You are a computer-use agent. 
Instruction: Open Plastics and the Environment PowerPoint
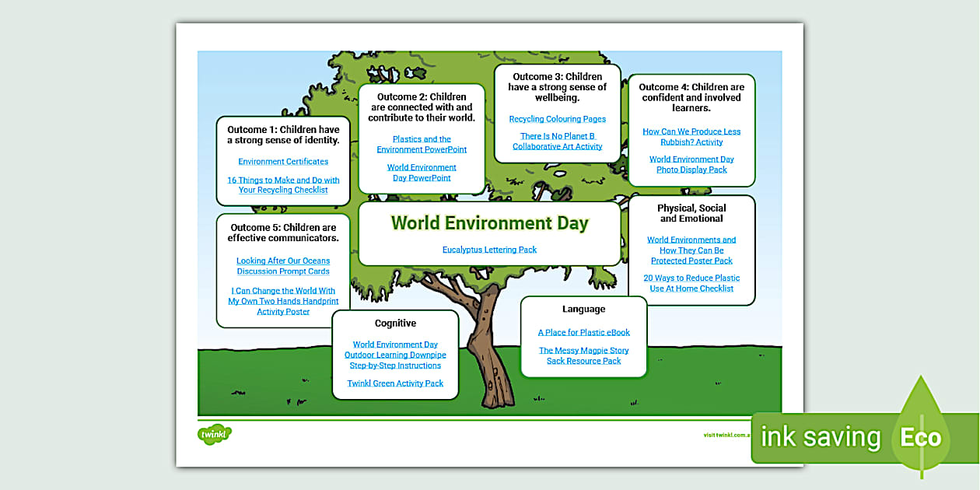coord(423,144)
